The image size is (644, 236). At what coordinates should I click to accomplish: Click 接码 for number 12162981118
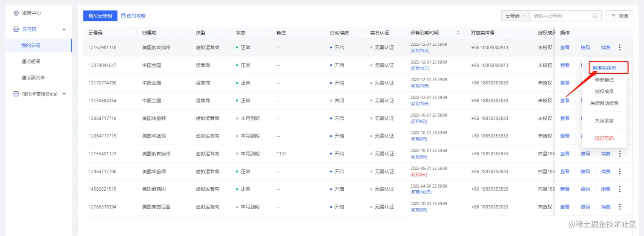tap(585, 47)
